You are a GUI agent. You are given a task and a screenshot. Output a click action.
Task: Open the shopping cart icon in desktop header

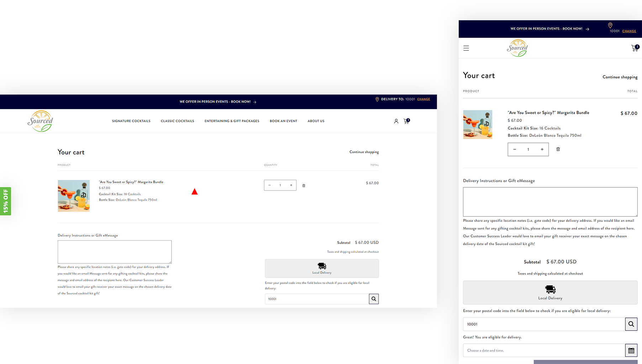(x=406, y=121)
